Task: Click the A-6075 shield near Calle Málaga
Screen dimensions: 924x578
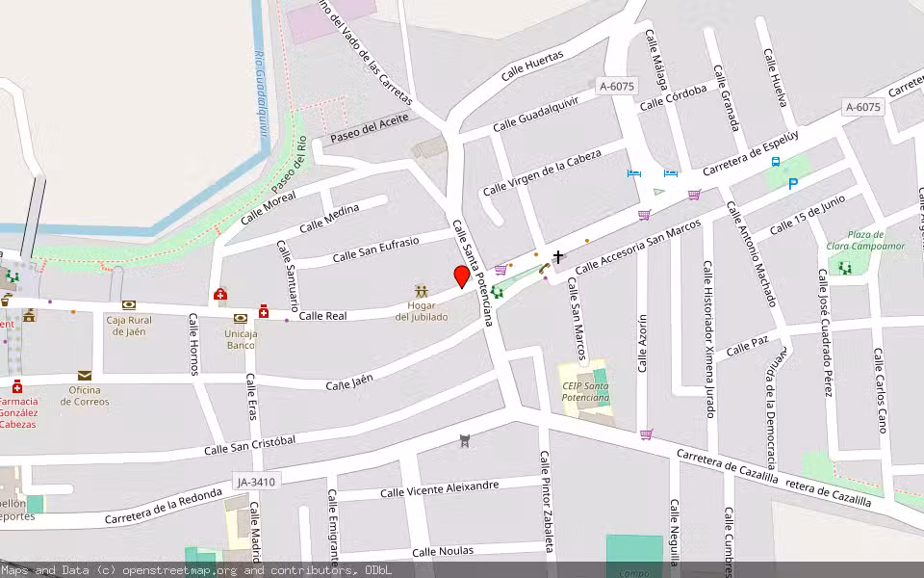Action: (x=616, y=87)
